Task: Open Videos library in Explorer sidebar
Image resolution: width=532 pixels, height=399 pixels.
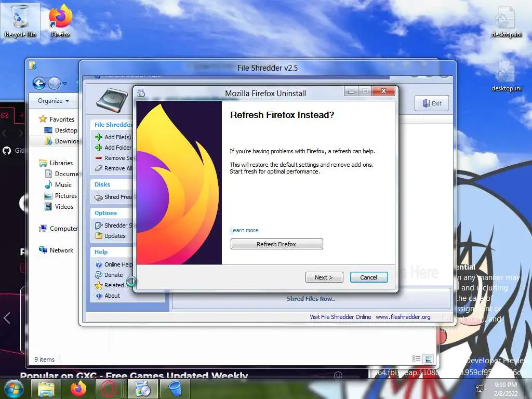Action: (x=59, y=207)
